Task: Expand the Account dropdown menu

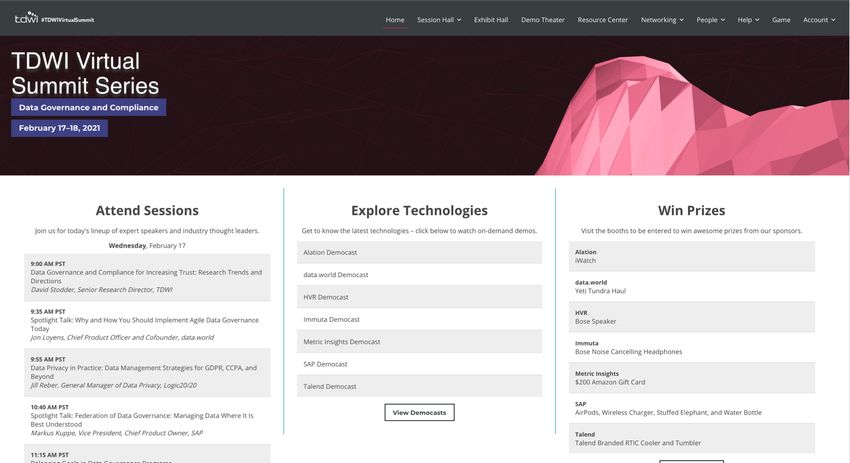Action: tap(819, 20)
